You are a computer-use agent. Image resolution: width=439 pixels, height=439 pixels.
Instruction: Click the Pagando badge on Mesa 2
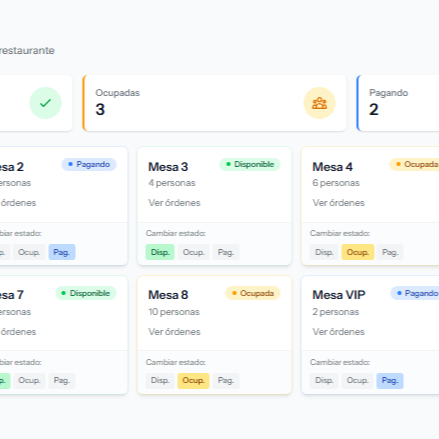pos(89,164)
